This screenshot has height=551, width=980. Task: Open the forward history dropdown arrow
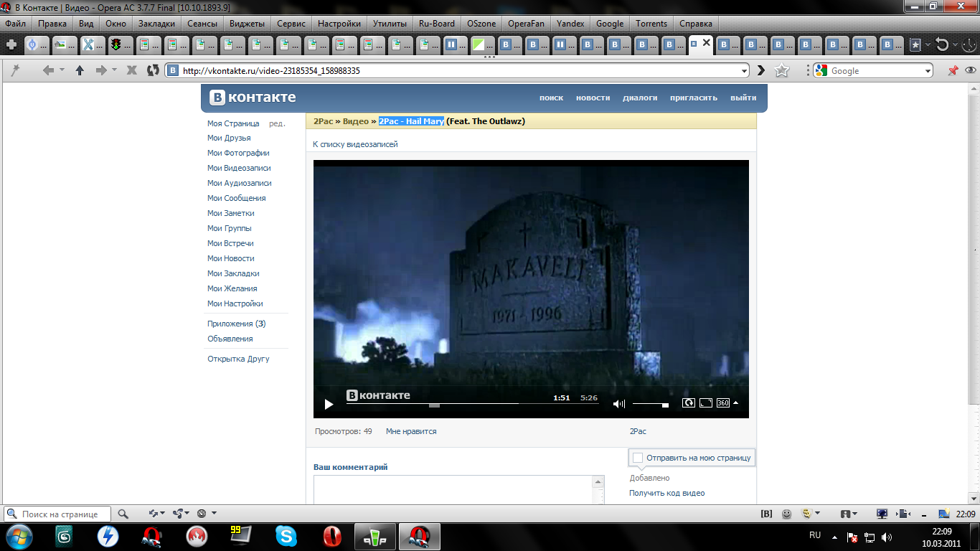pyautogui.click(x=114, y=70)
